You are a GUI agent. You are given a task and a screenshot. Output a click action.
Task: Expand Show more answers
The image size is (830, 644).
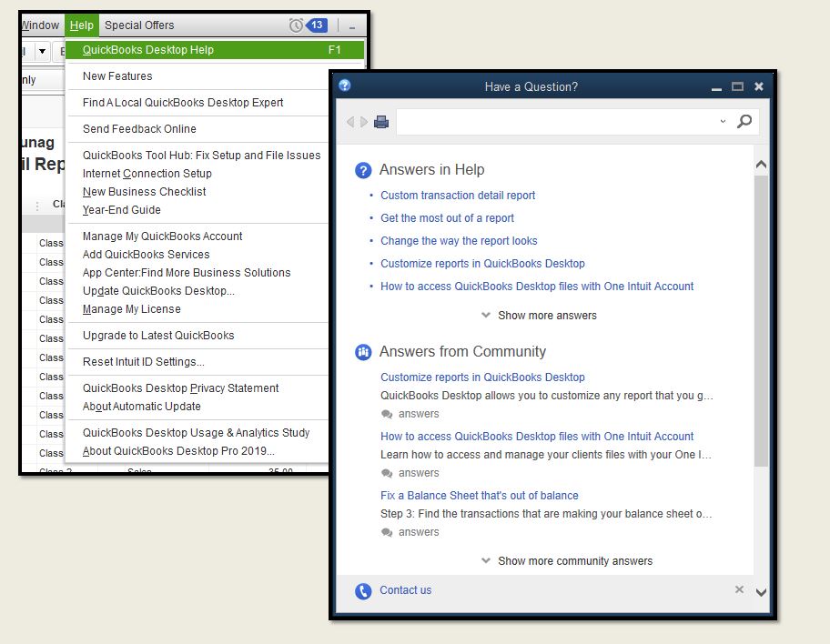click(539, 316)
